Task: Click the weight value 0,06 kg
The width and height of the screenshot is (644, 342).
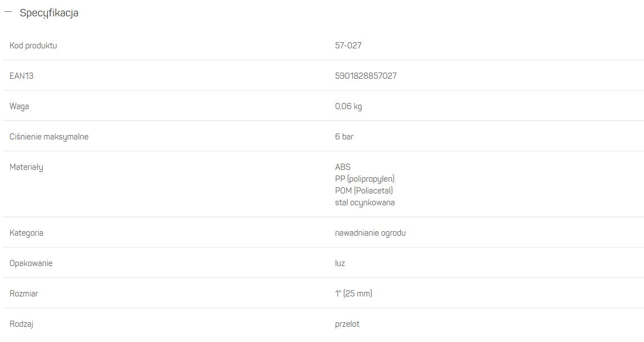Action: (x=348, y=106)
